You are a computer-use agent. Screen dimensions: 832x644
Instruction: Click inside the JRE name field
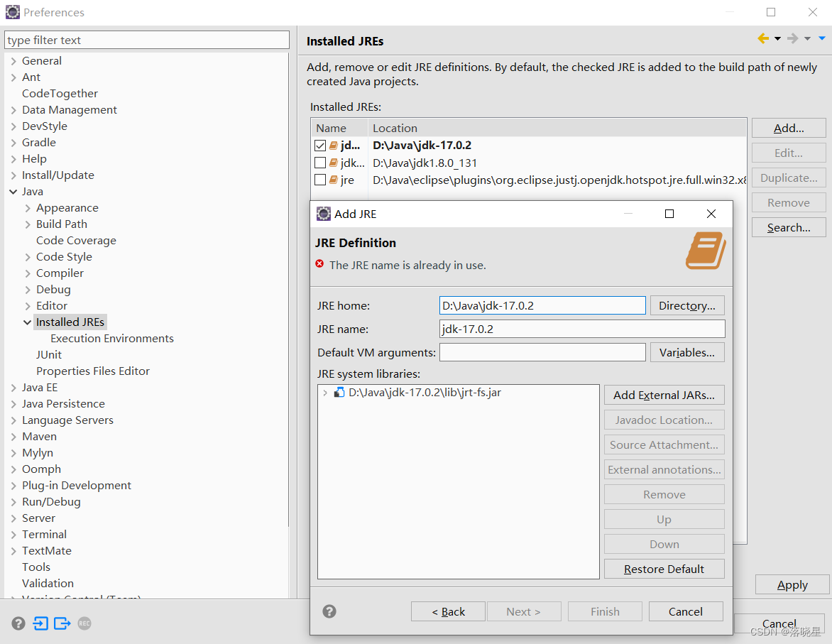[582, 329]
